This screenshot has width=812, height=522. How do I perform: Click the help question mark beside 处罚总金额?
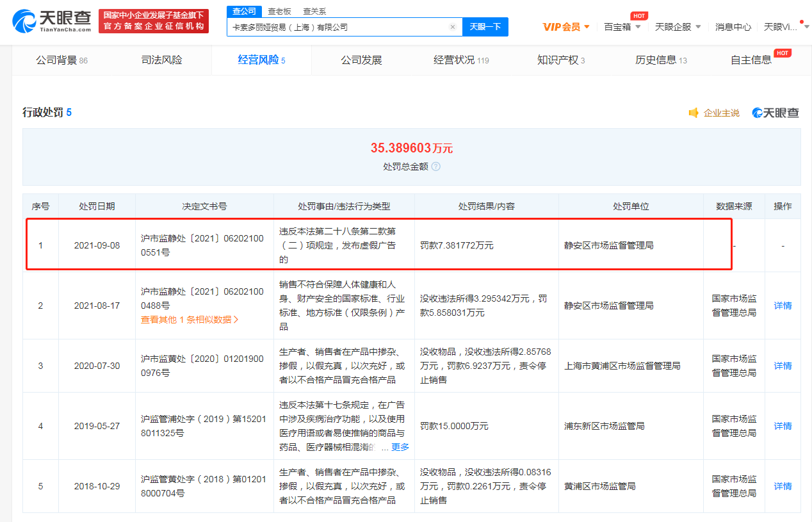coord(435,167)
